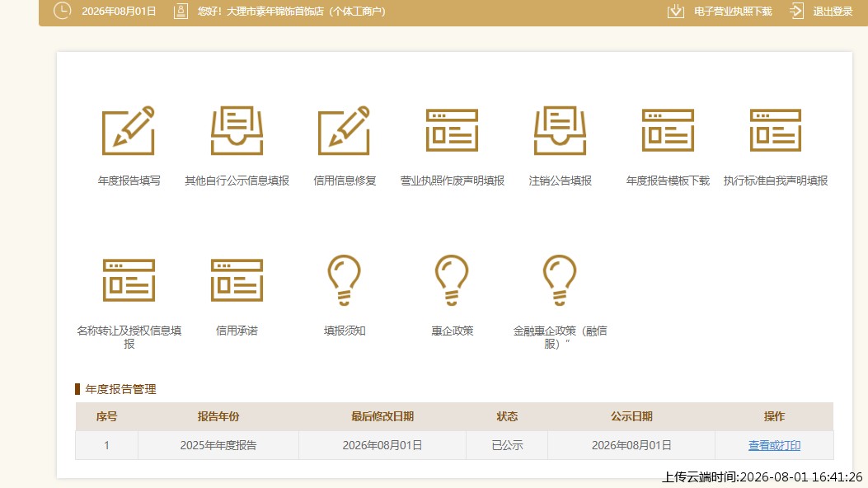Screen dimensions: 868x488
Task: Click the 已公示 status cell
Action: (x=507, y=445)
